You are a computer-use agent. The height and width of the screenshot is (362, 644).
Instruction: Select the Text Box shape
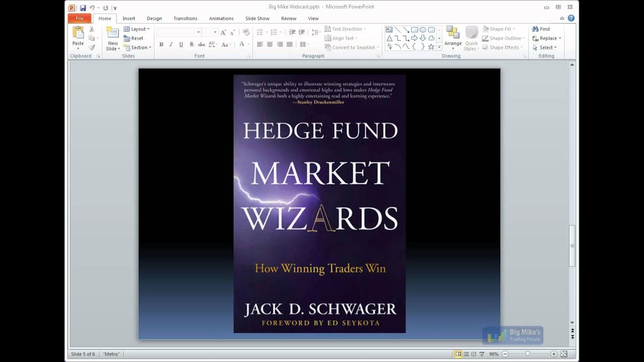tap(389, 30)
